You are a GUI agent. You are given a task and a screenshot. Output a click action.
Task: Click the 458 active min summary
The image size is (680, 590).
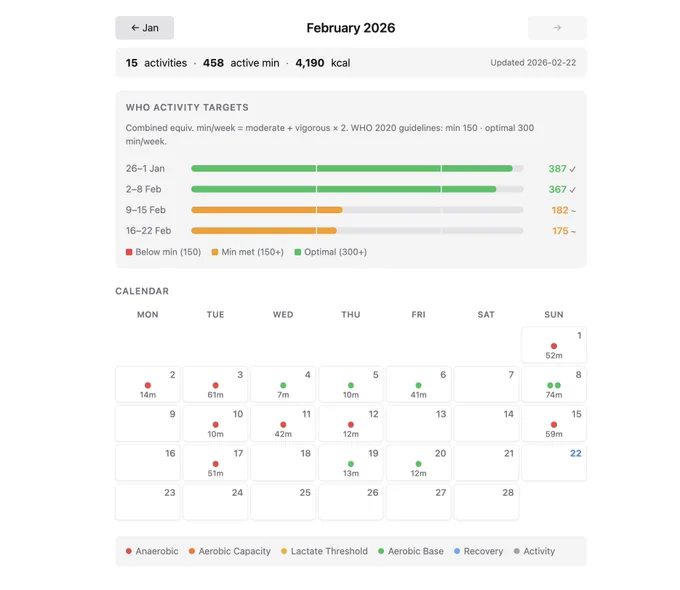[241, 63]
